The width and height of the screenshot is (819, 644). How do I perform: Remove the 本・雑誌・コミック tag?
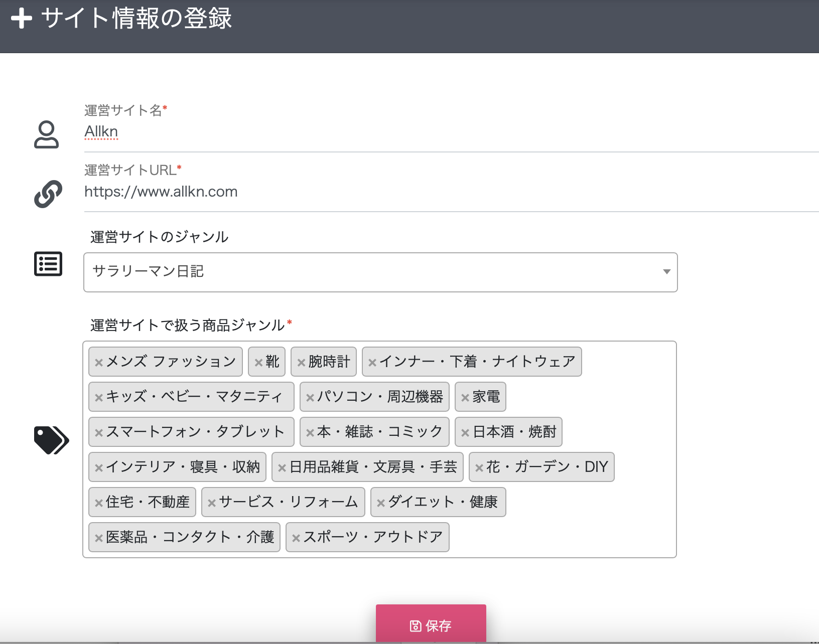310,433
